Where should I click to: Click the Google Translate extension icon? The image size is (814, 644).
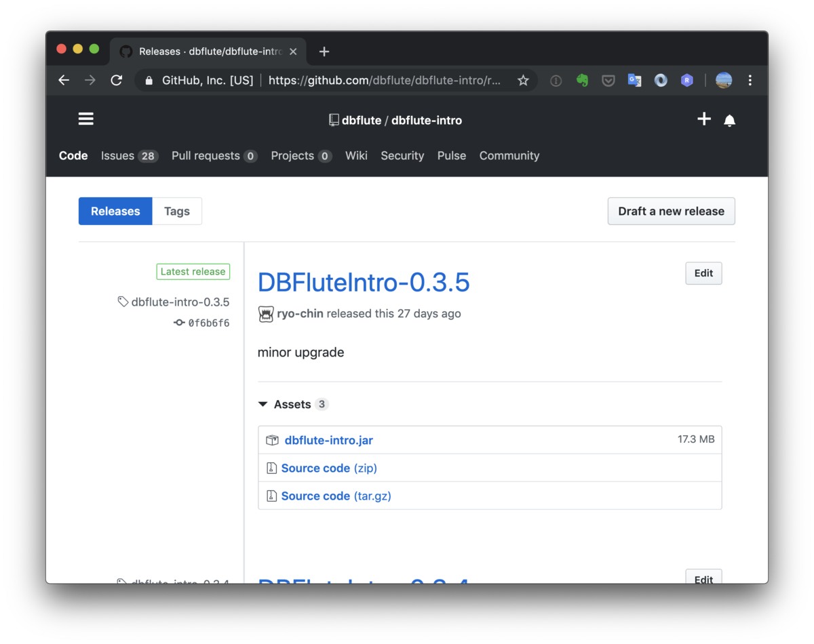pos(634,80)
